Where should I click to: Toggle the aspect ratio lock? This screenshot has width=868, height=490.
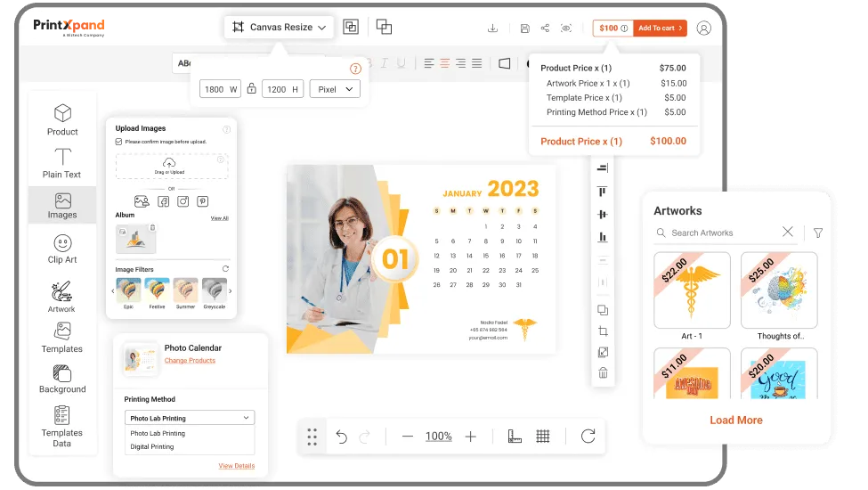tap(251, 88)
